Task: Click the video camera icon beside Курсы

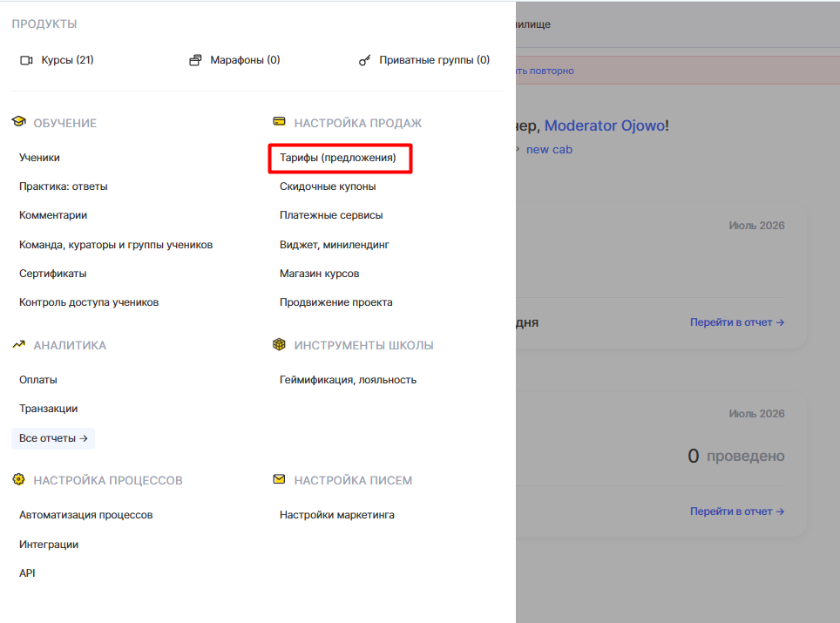Action: [26, 60]
